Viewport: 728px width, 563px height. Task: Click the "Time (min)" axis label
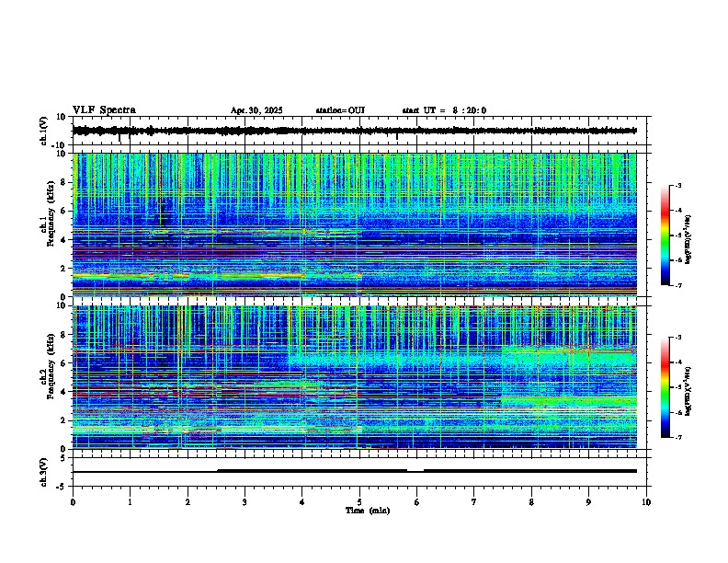(368, 511)
